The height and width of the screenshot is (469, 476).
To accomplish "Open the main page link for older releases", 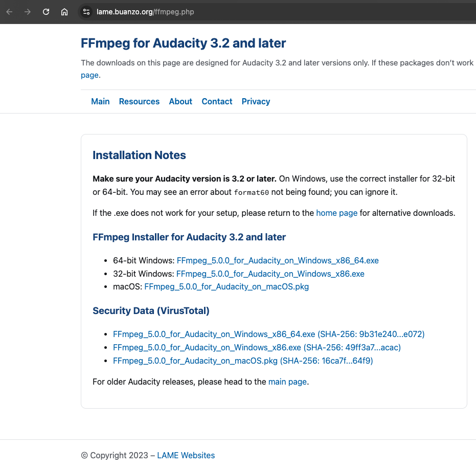I will pos(287,382).
